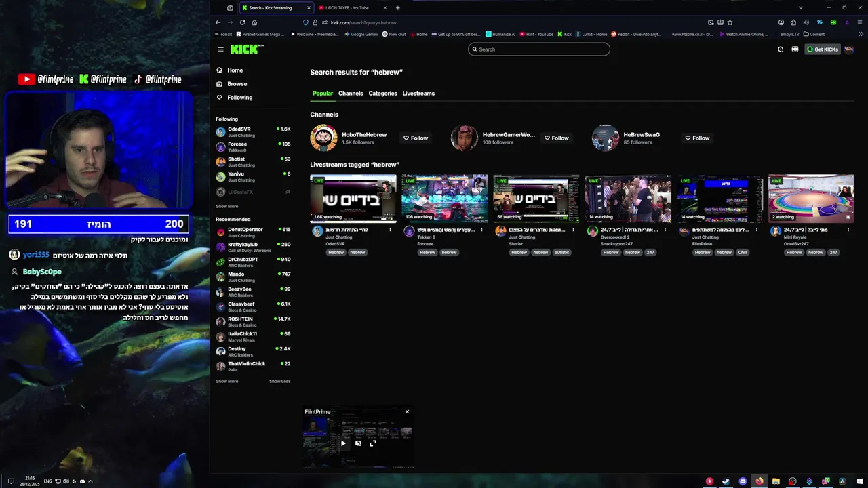868x488 pixels.
Task: Open Yanivu in Following sidebar
Action: coord(253,176)
